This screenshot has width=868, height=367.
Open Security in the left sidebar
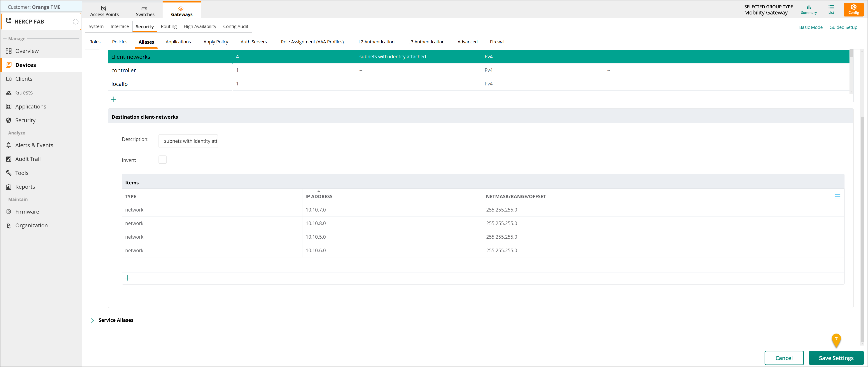(41, 120)
